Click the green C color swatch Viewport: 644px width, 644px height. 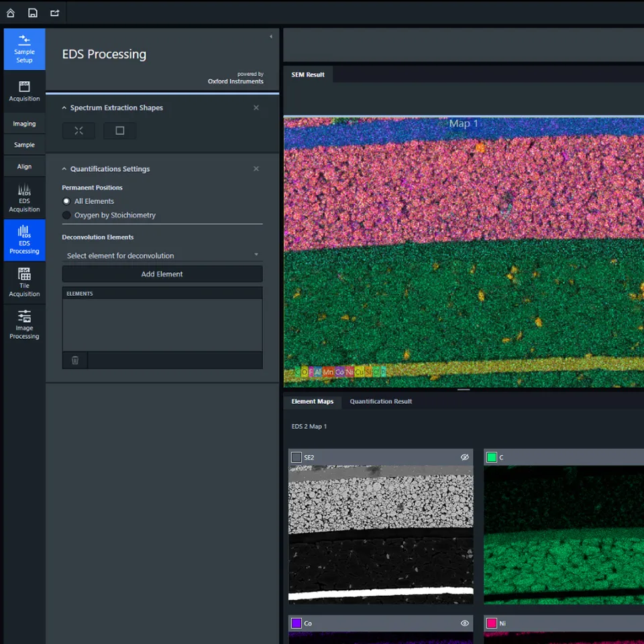click(x=491, y=458)
